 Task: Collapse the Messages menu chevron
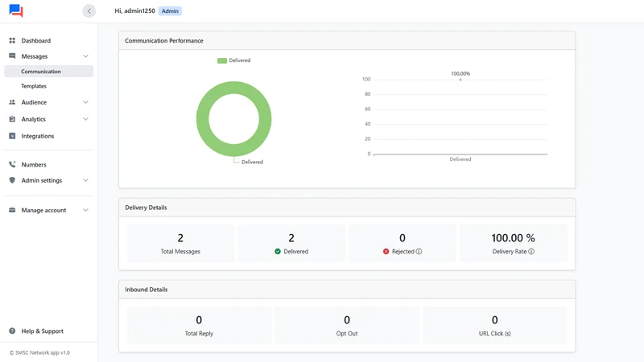pyautogui.click(x=85, y=56)
